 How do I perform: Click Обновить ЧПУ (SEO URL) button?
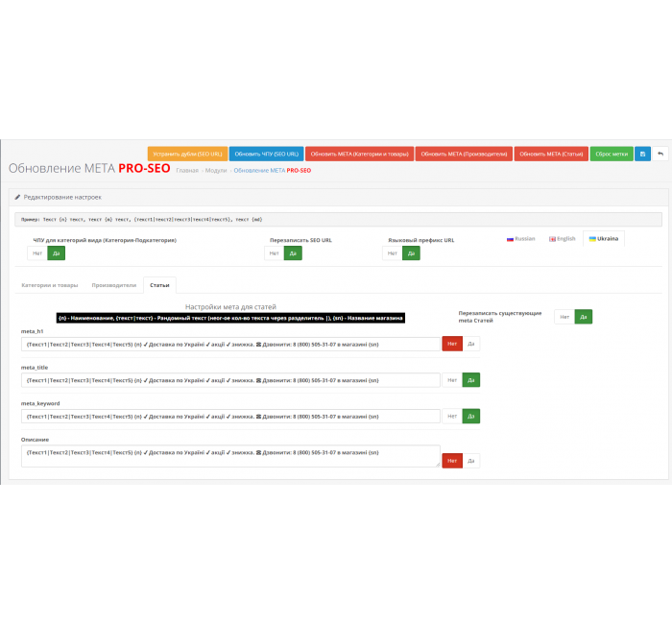(267, 154)
